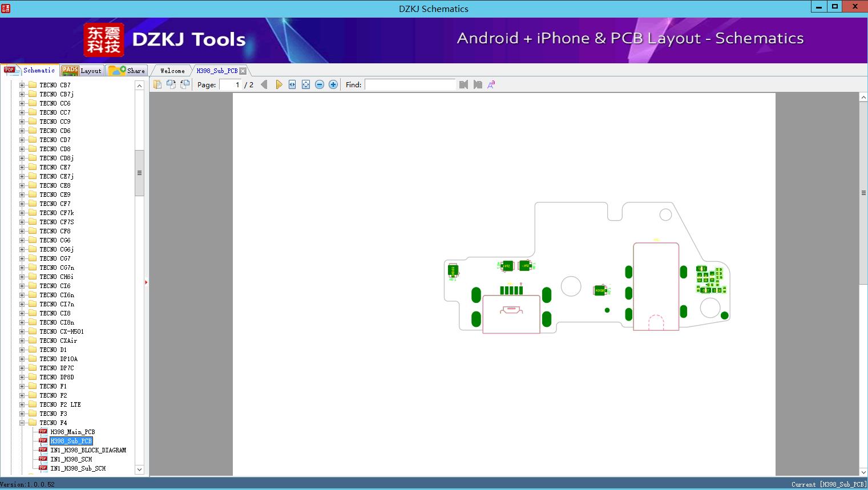Open IN1_H398_BLOCK_DIAGRAM file
868x490 pixels.
(88, 450)
